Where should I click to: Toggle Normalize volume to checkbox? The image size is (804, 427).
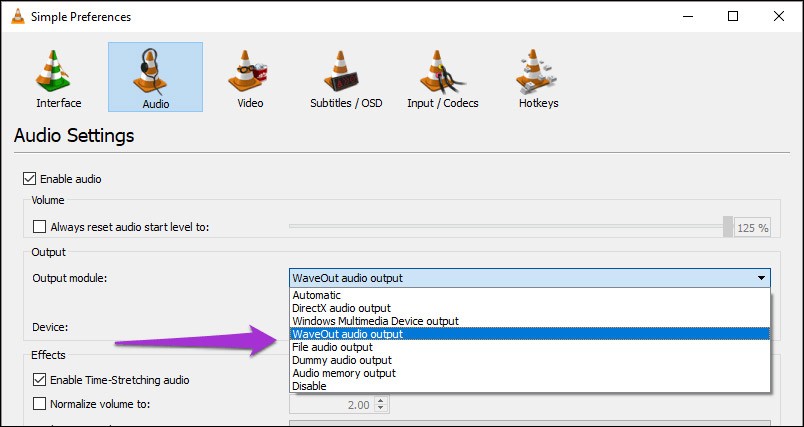(40, 404)
